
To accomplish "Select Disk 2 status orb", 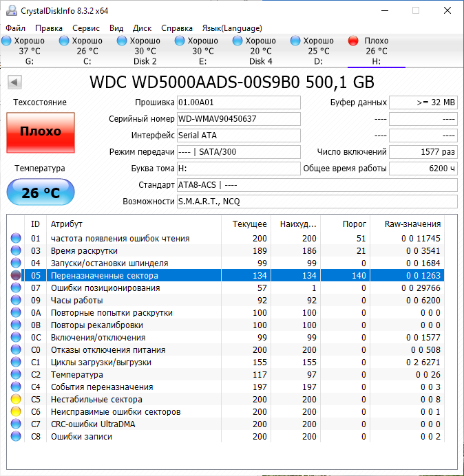I will pos(122,41).
